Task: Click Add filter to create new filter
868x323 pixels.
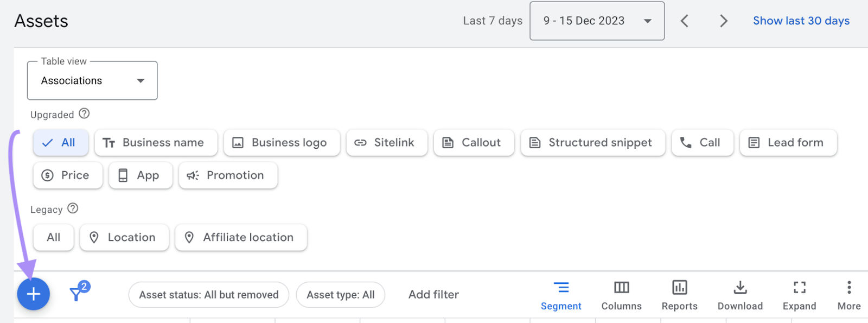Action: (433, 294)
